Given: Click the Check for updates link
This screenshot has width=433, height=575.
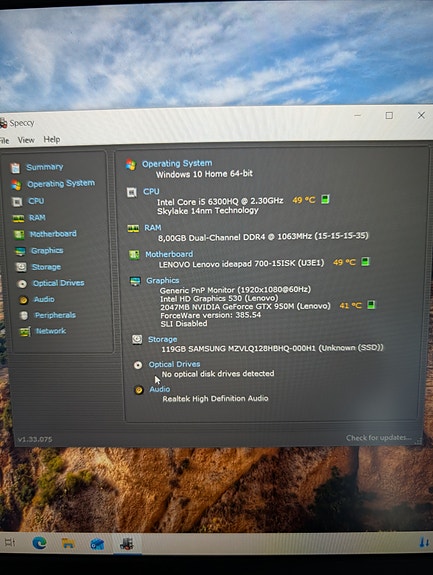Looking at the screenshot, I should coord(378,438).
